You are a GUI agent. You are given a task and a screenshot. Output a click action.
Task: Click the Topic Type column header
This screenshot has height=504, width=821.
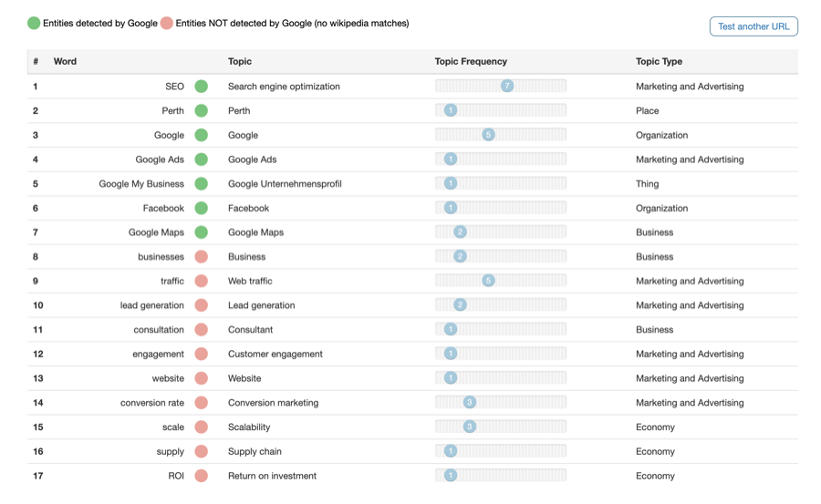tap(659, 62)
